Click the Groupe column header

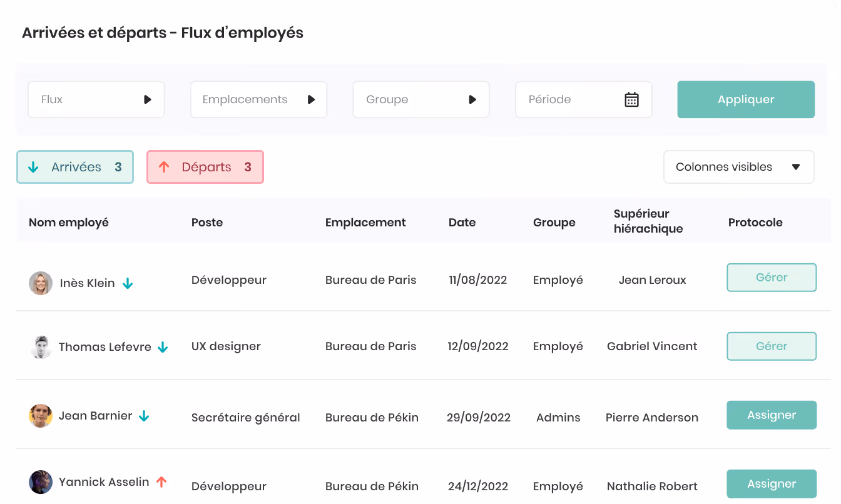(x=554, y=223)
